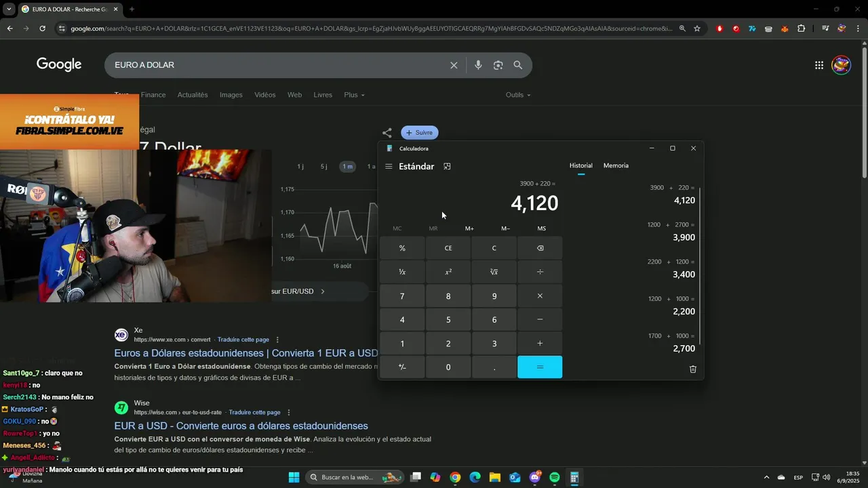Open the Actualités search tab
The image size is (868, 488).
pos(193,95)
